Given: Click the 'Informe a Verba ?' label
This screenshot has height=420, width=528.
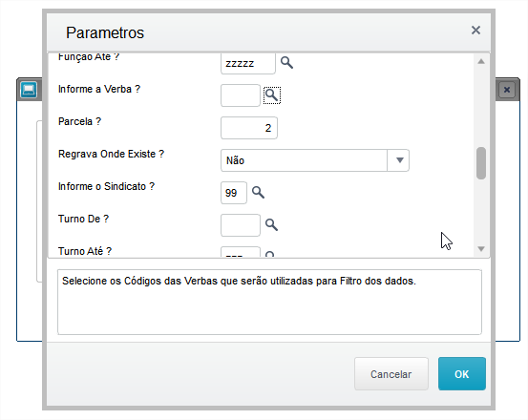Looking at the screenshot, I should (99, 89).
